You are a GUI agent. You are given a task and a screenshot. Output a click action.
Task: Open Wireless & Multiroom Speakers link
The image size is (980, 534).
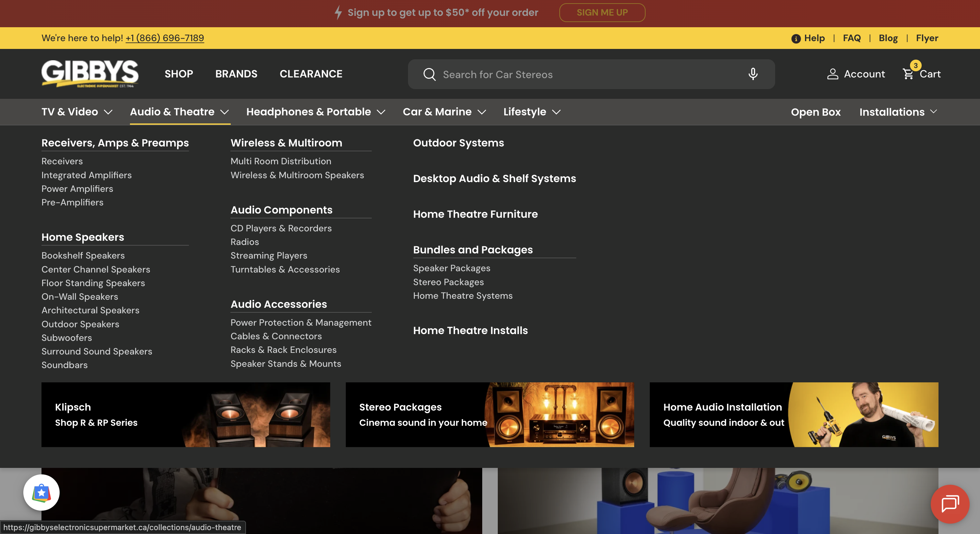pyautogui.click(x=297, y=175)
